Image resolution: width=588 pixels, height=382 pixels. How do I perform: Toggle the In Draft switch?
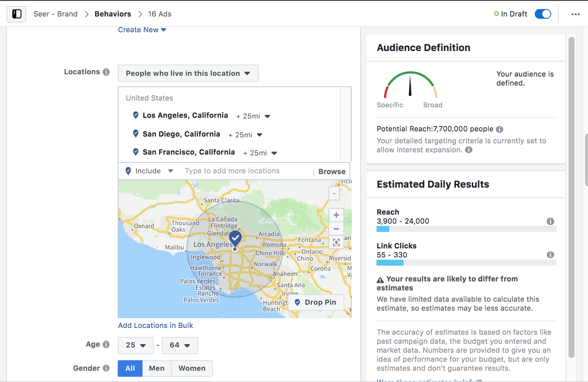pos(543,14)
